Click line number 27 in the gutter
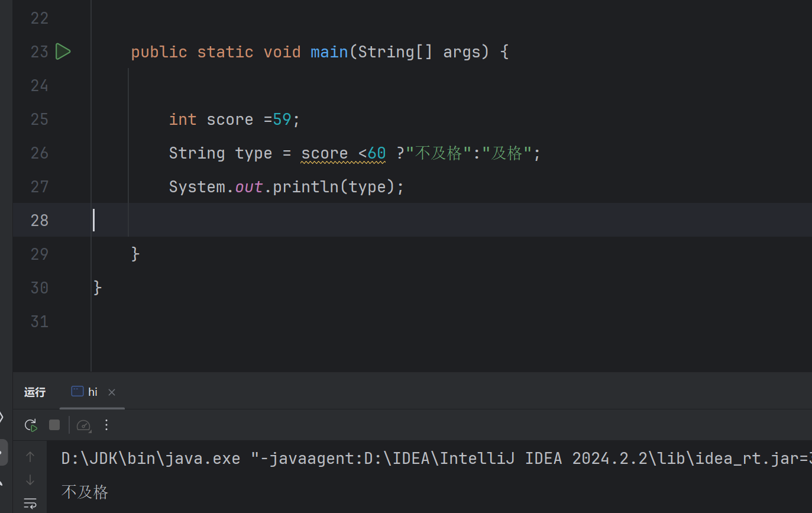The height and width of the screenshot is (513, 812). 40,187
